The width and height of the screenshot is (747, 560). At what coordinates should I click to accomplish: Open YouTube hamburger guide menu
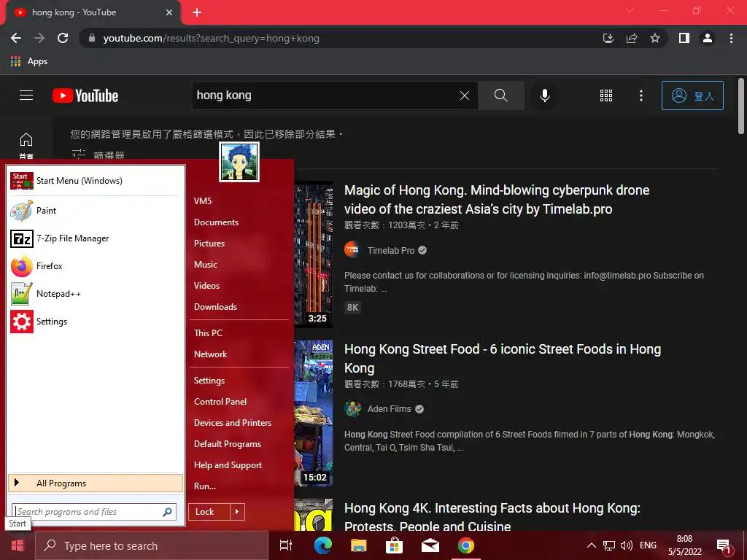click(x=26, y=96)
